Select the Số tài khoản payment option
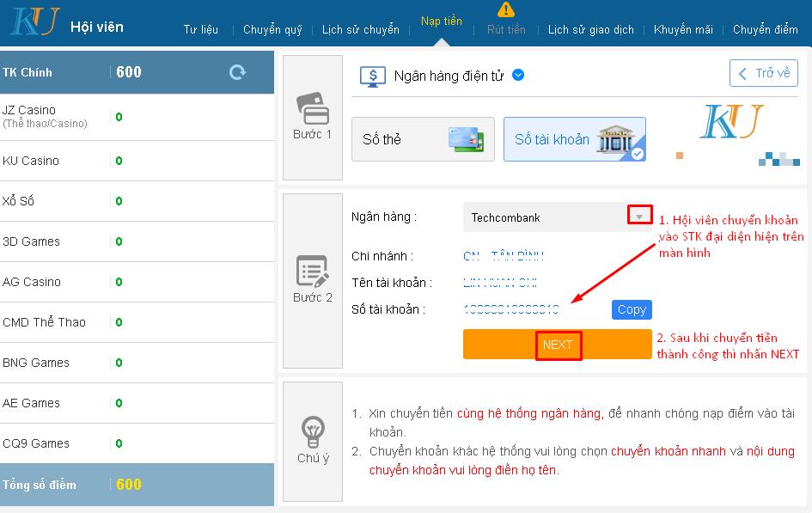The width and height of the screenshot is (812, 513). (574, 139)
